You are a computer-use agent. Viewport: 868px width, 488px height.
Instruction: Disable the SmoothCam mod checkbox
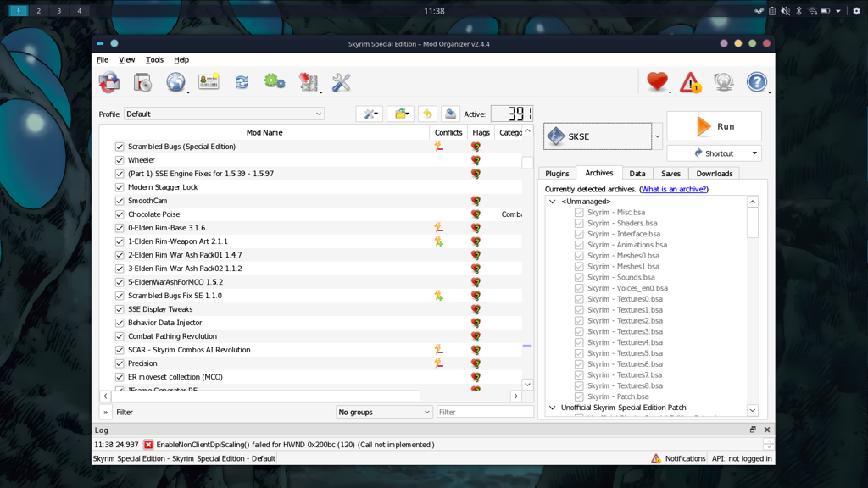120,201
